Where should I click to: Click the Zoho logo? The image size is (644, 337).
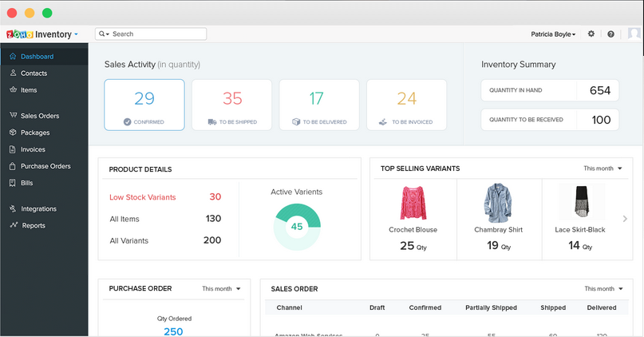pos(19,34)
